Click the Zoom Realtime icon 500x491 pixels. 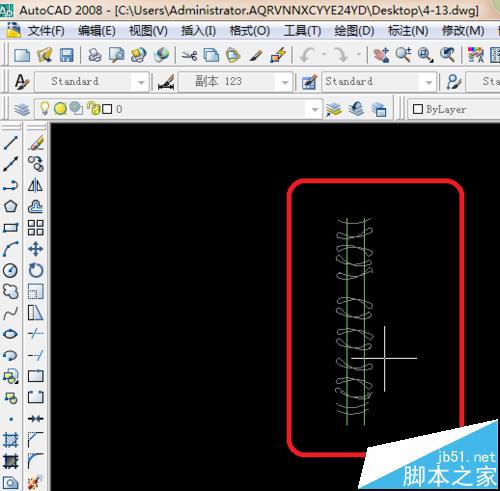click(403, 55)
